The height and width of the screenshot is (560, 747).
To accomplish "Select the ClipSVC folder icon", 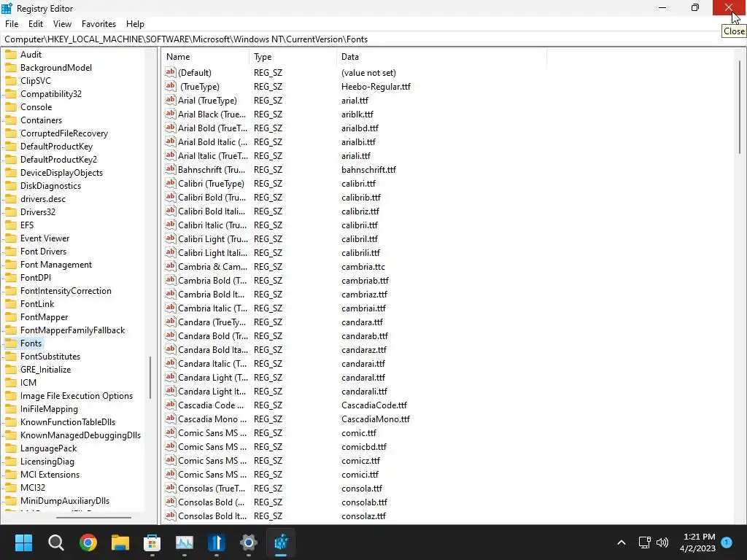I will [10, 80].
